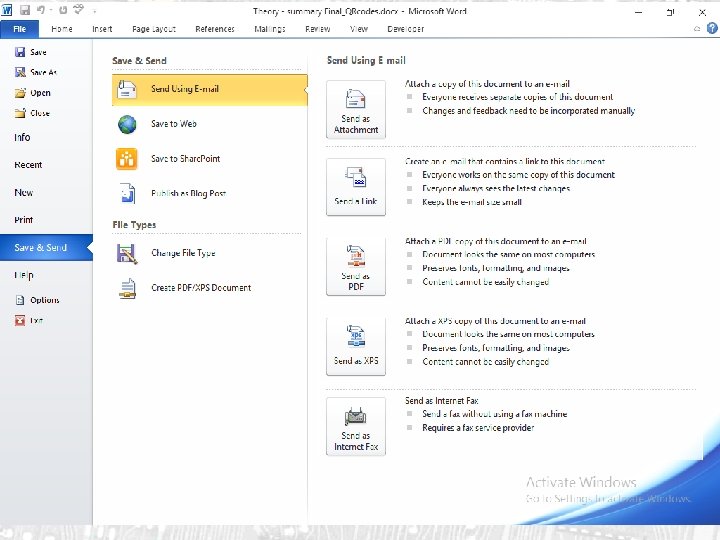This screenshot has height=540, width=720.
Task: Click the orange SharePoint icon
Action: pyautogui.click(x=127, y=159)
